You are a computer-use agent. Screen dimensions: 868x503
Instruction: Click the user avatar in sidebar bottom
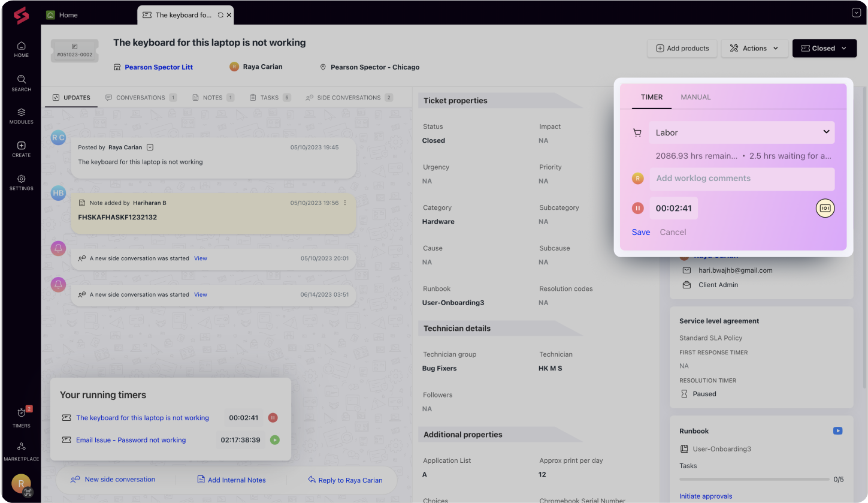coord(21,484)
